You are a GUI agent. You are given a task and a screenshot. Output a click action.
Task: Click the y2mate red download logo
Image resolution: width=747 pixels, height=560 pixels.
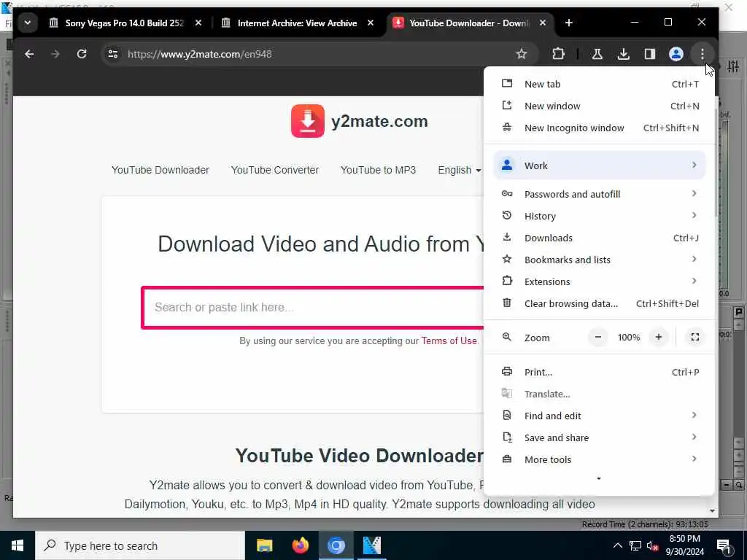click(308, 121)
